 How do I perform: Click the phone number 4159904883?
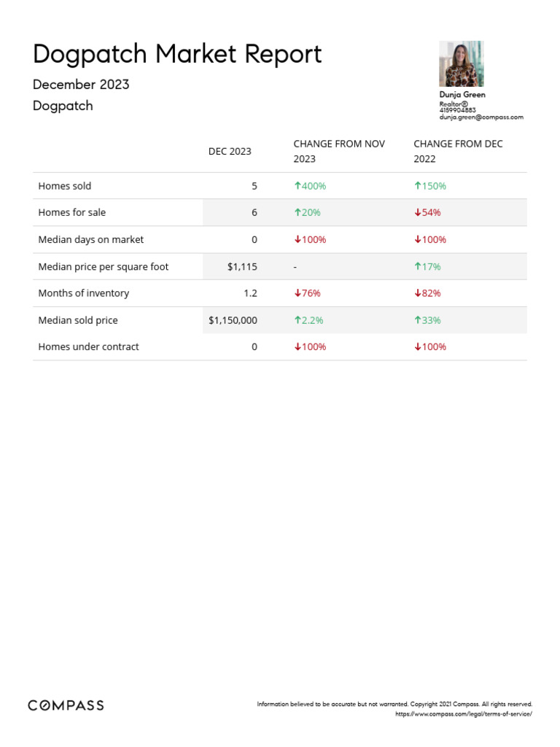pyautogui.click(x=457, y=110)
